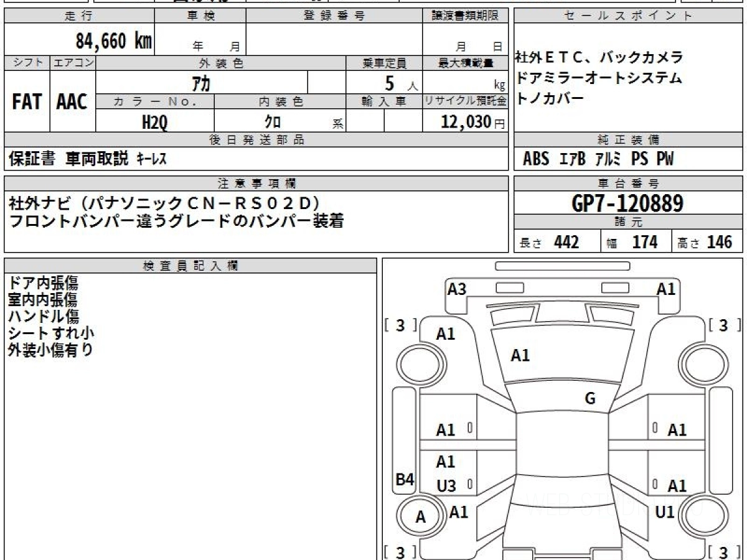Click the G mark on the windshield
Viewport: 747px width, 560px height.
pos(590,399)
